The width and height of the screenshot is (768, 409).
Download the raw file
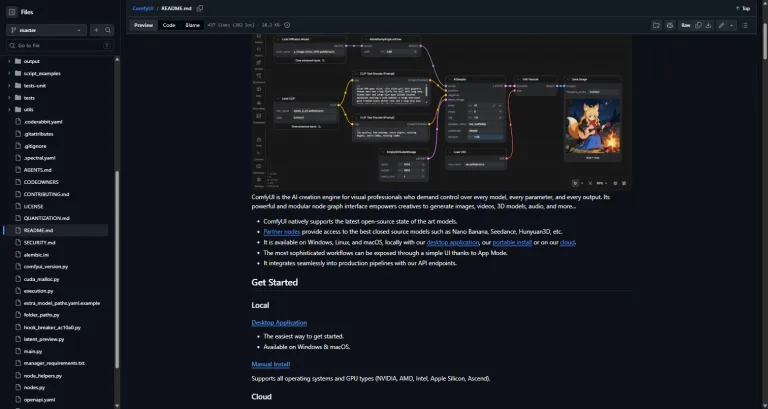click(x=708, y=25)
